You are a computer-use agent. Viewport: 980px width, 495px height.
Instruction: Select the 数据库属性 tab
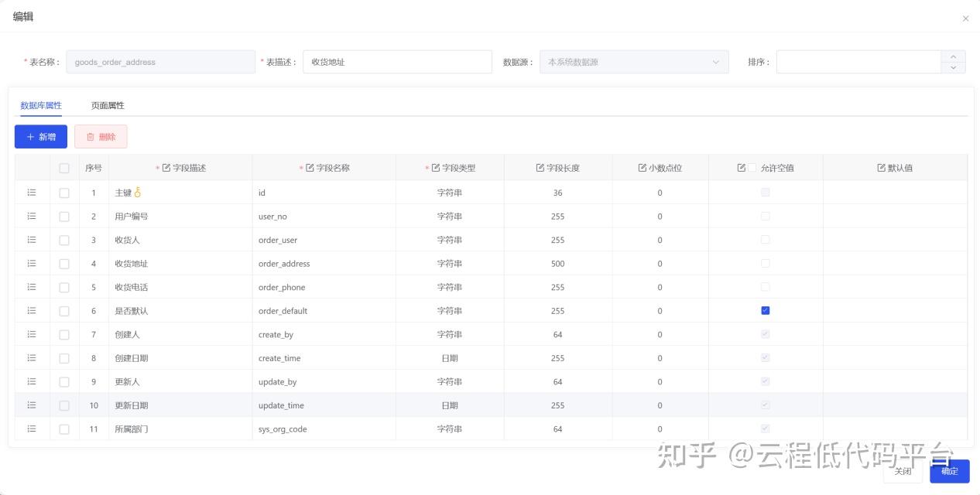(x=41, y=105)
